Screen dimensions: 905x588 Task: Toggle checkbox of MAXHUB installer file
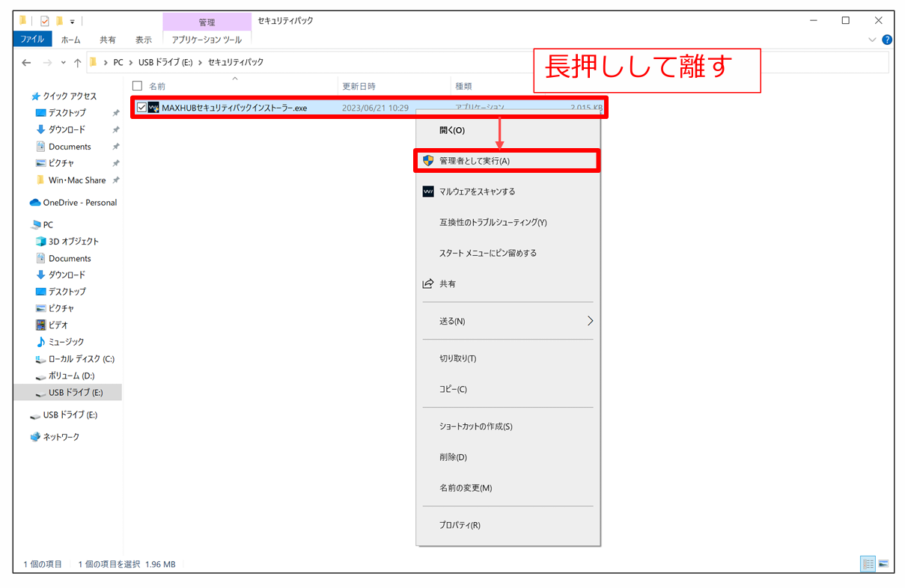(141, 108)
